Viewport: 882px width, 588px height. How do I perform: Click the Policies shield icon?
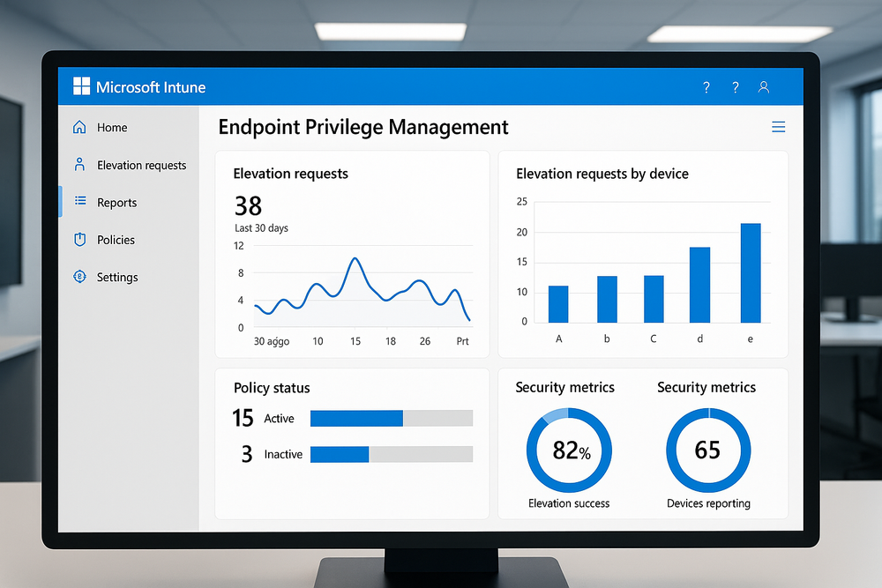point(80,239)
